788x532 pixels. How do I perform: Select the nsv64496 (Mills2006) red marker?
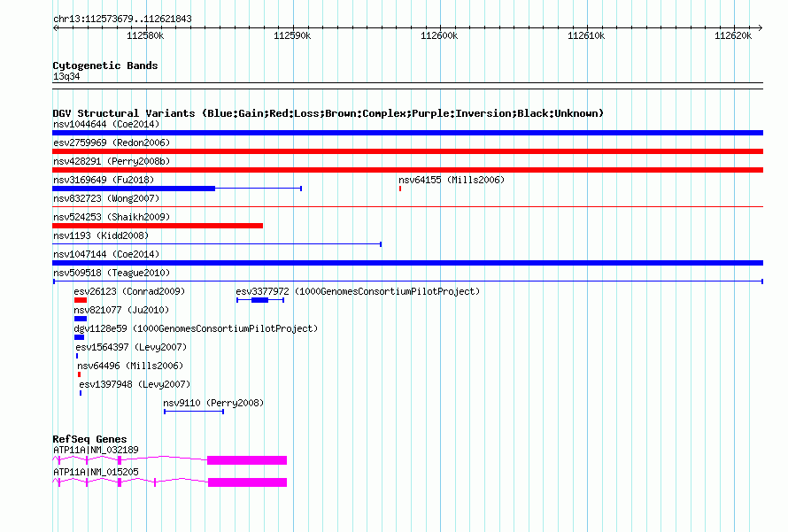coord(80,374)
